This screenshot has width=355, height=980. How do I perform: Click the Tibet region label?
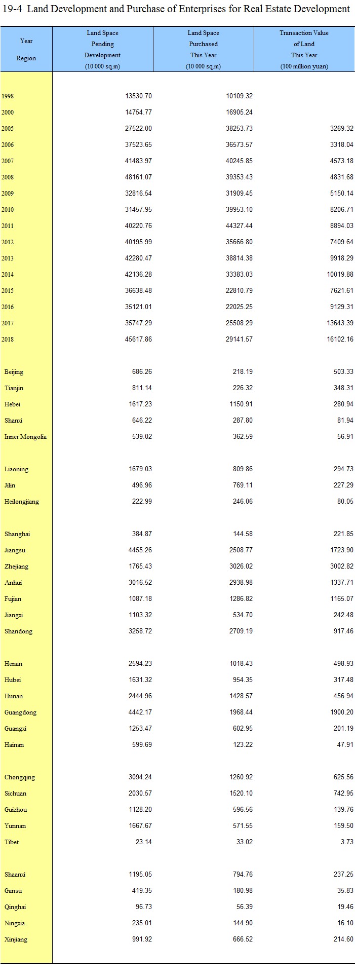[x=12, y=842]
